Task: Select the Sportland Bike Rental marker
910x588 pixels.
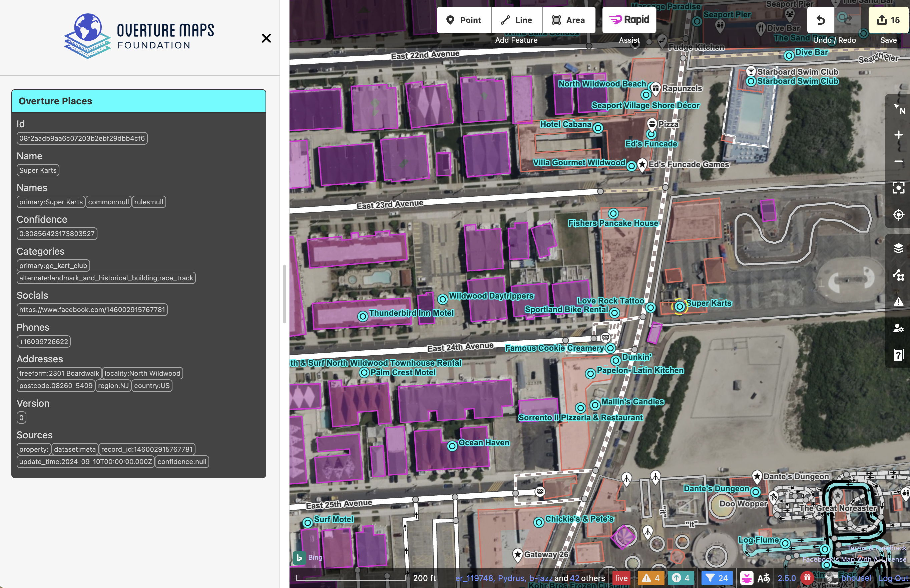Action: 614,313
